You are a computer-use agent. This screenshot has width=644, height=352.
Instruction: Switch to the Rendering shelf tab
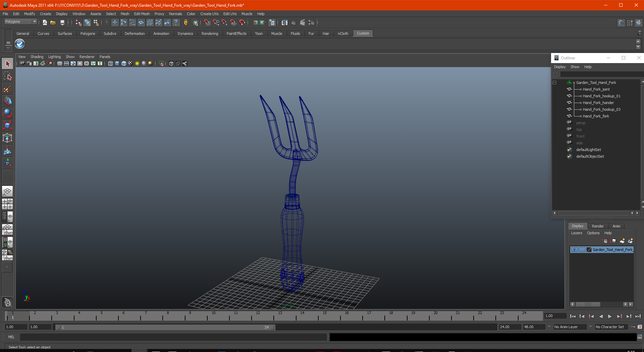pos(210,34)
